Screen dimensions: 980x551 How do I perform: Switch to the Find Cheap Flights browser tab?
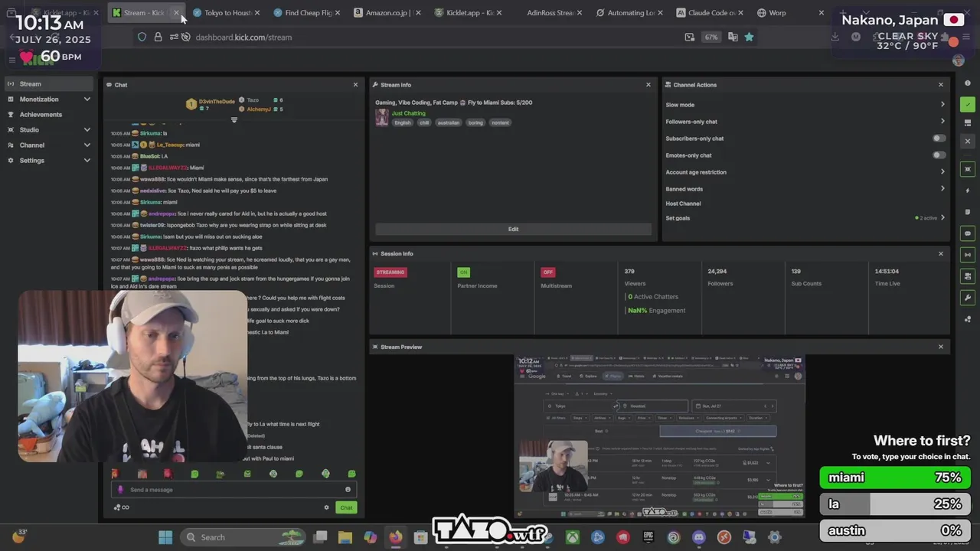(308, 13)
